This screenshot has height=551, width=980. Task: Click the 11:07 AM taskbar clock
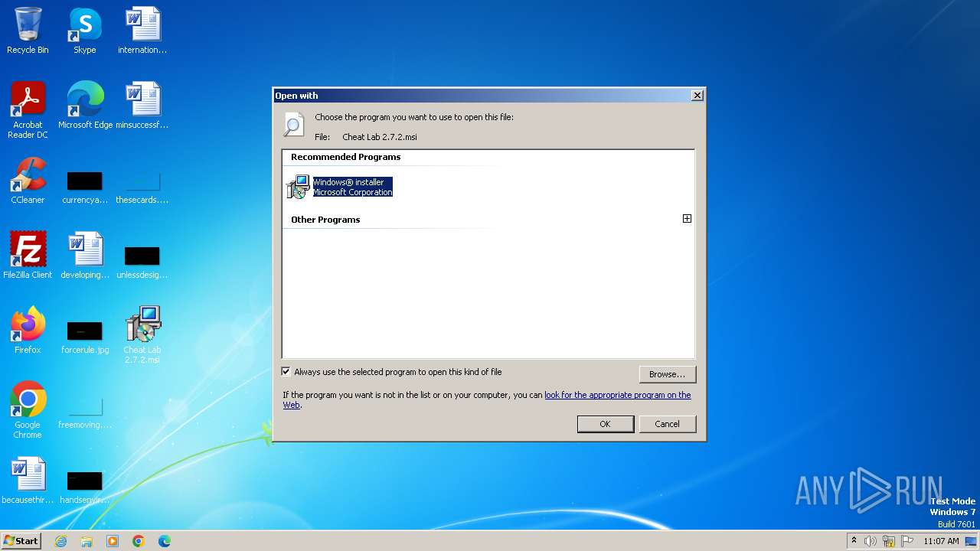(x=941, y=541)
